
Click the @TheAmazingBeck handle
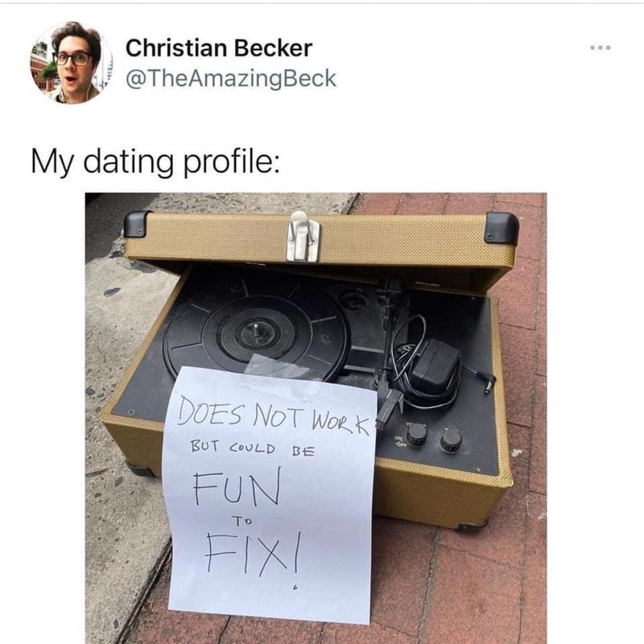[231, 78]
